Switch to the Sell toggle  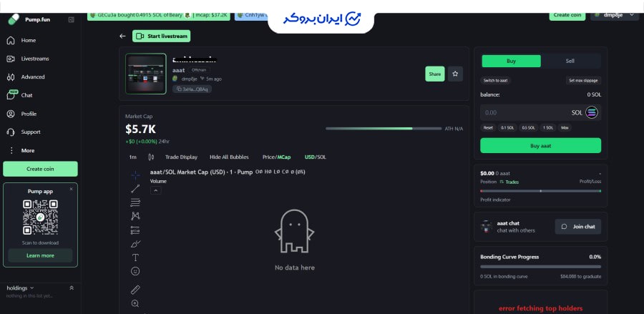click(x=570, y=61)
